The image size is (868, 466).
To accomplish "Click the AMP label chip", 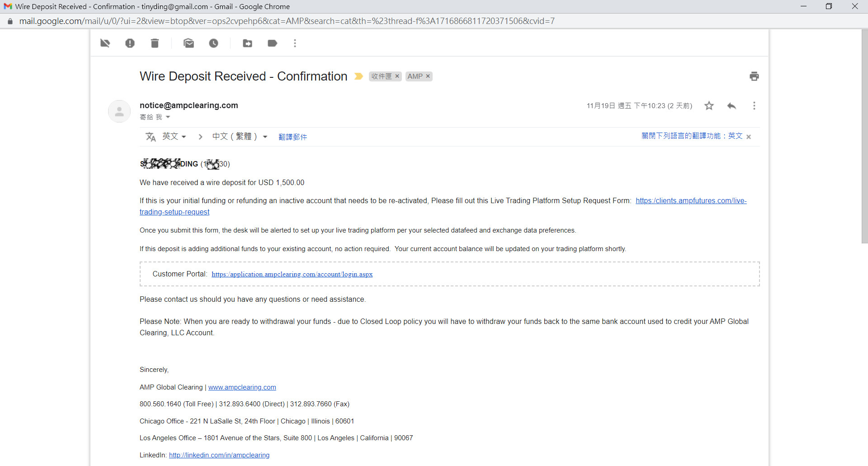I will pos(415,76).
